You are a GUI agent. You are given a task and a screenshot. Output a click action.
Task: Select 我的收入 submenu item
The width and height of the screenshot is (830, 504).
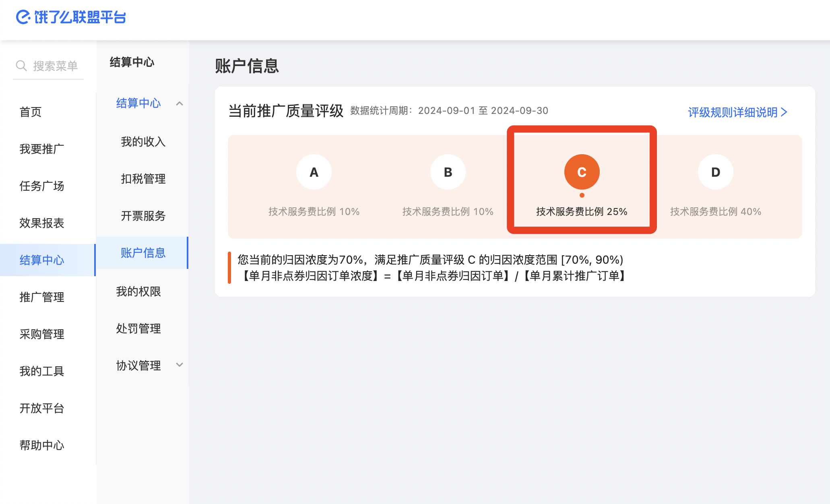pos(143,142)
